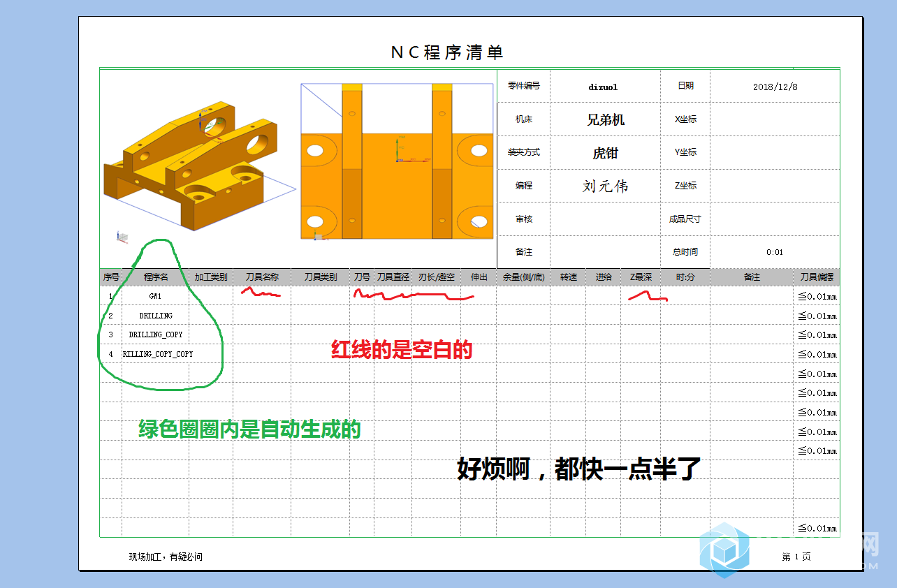Click the '刀具名称' column header
This screenshot has height=588, width=897.
262,277
